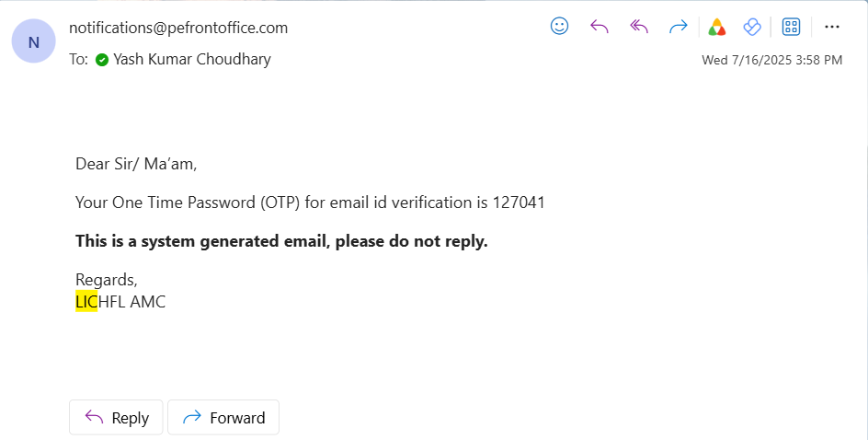Open the Viva Insights add-in icon

[752, 27]
